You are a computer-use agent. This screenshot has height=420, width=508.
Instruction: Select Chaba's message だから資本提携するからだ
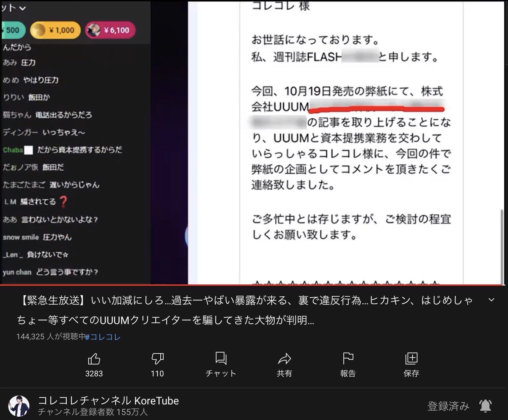pos(79,150)
